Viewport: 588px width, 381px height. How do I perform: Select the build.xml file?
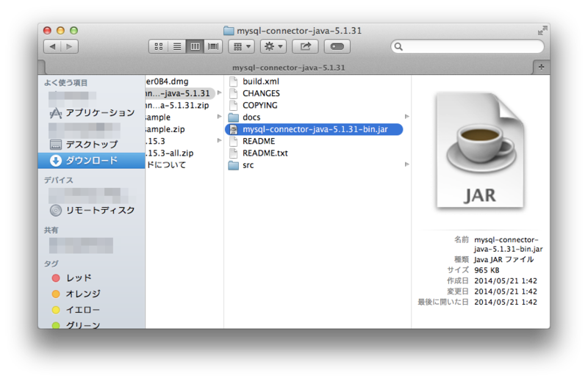click(261, 81)
